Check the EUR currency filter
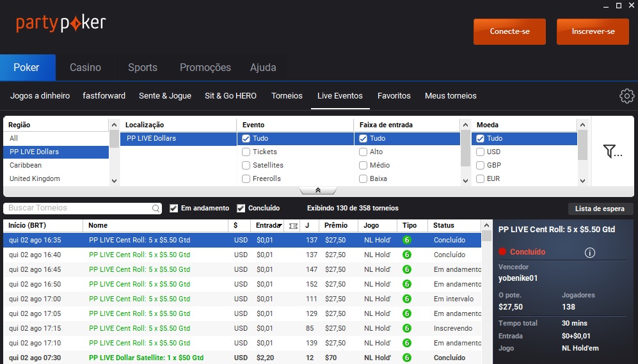The width and height of the screenshot is (638, 364). coord(480,178)
